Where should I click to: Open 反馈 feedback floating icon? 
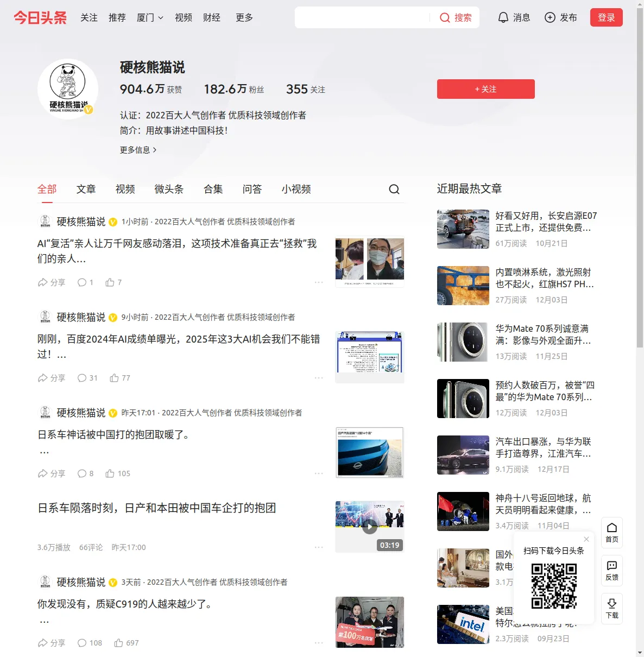pyautogui.click(x=612, y=571)
